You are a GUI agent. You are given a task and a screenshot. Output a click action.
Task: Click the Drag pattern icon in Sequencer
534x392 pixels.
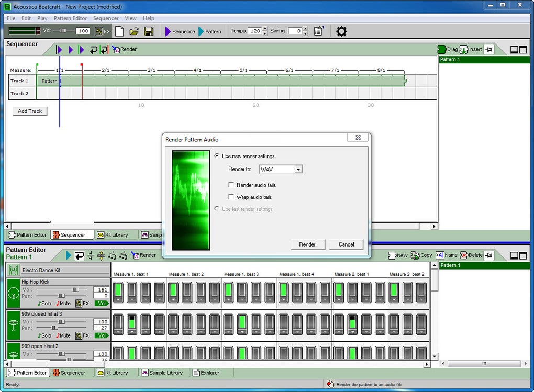[x=448, y=49]
